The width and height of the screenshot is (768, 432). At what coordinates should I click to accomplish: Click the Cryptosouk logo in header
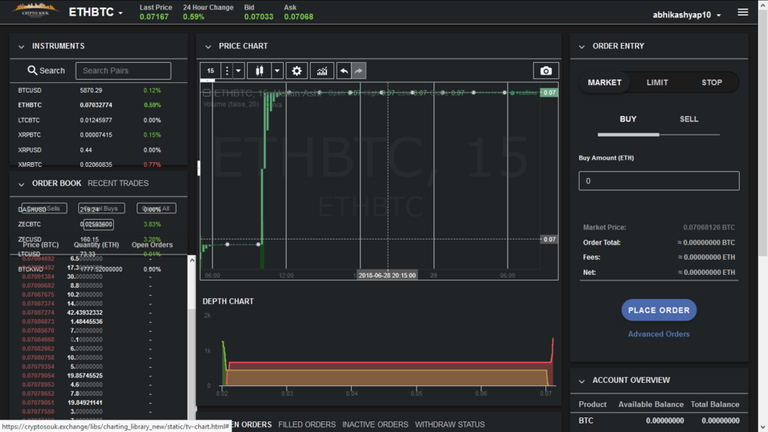36,10
